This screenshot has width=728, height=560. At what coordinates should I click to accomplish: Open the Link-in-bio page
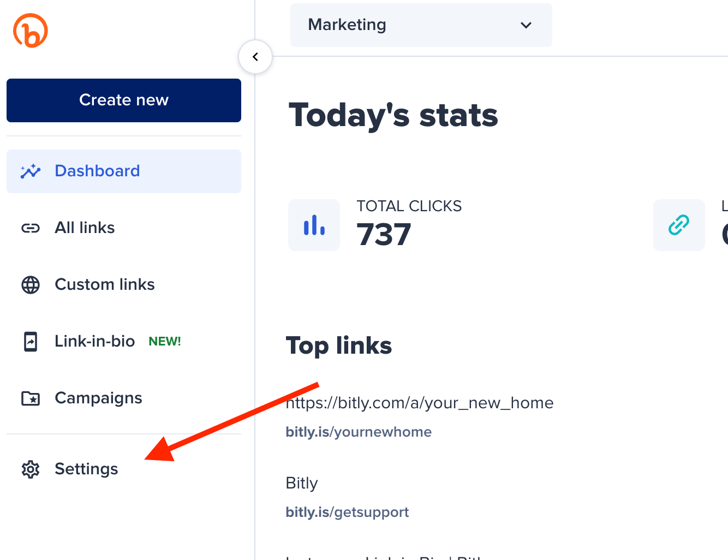pos(124,342)
